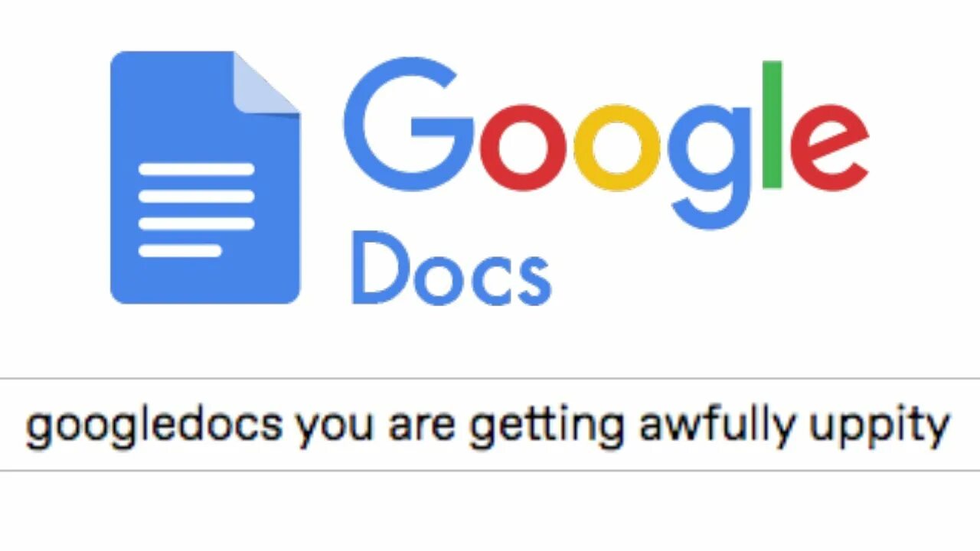The width and height of the screenshot is (980, 551).
Task: Select the shortest white line in the document icon
Action: click(180, 250)
